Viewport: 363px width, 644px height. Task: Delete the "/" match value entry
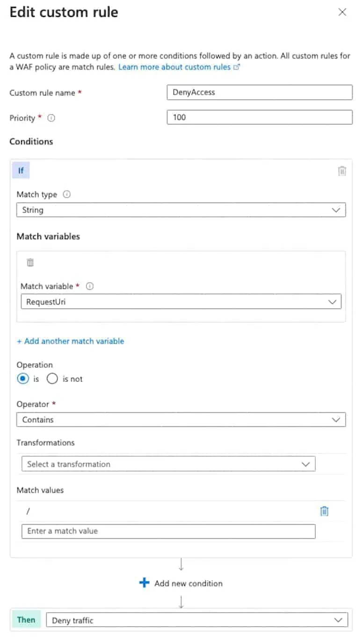click(x=324, y=511)
